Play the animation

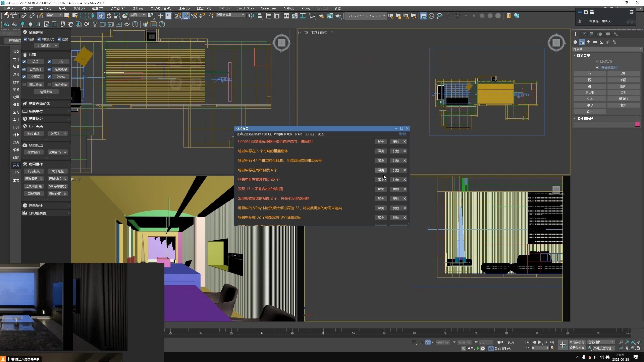tap(540, 342)
